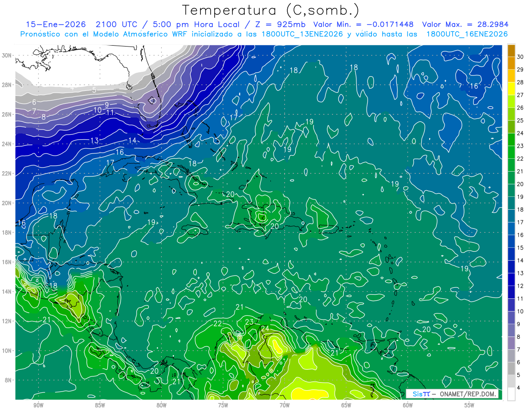Click the "16N" latitude axis label
532x411 pixels.
(7, 262)
